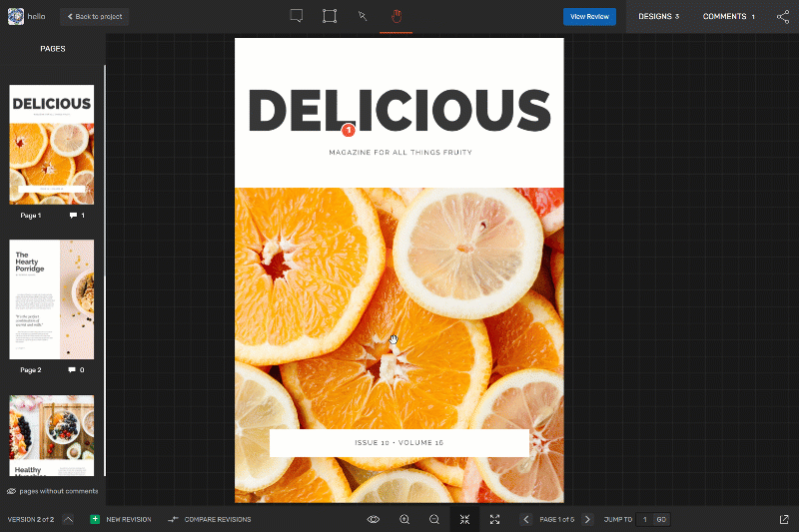Select the arrow pointer tool
The height and width of the screenshot is (532, 799).
coord(363,16)
